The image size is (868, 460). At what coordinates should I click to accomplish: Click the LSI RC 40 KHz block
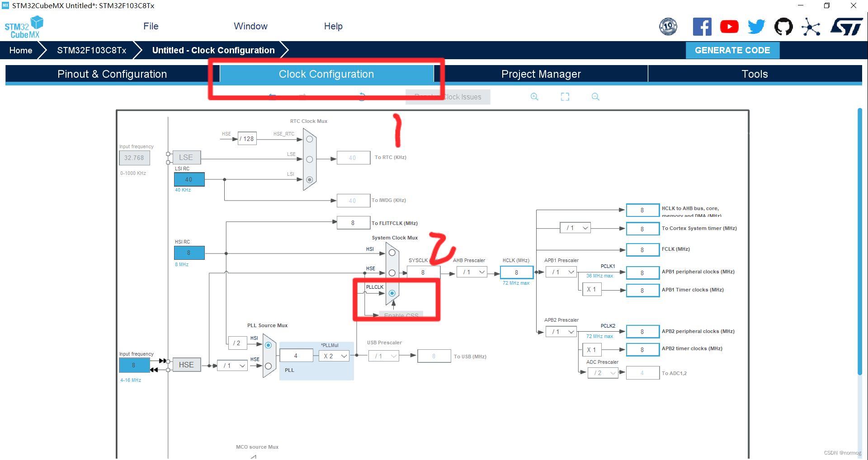point(189,179)
